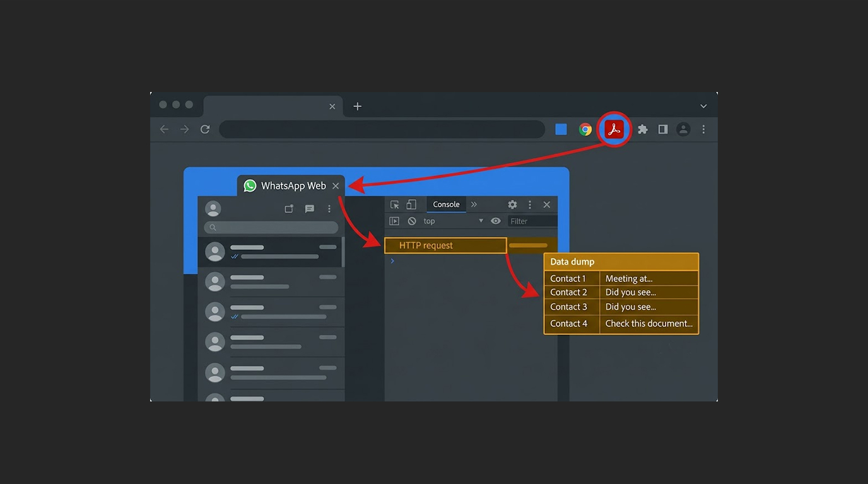Toggle the device toolbar icon in DevTools
This screenshot has height=484, width=868.
coord(411,204)
